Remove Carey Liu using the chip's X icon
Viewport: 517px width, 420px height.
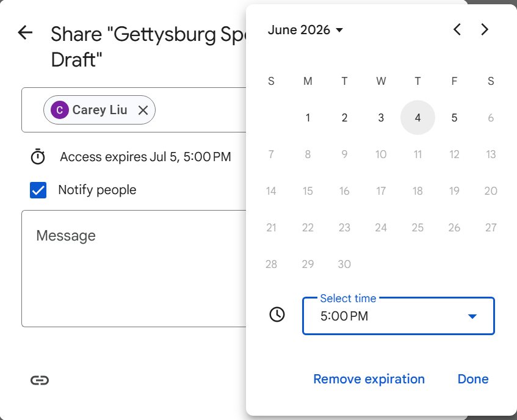[143, 110]
